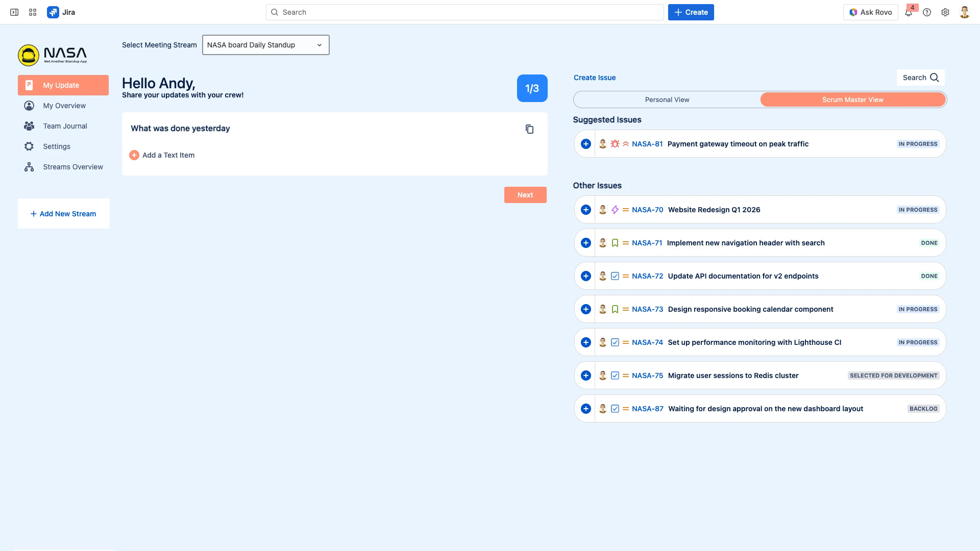Collapse the sidebar panel icon

click(14, 12)
